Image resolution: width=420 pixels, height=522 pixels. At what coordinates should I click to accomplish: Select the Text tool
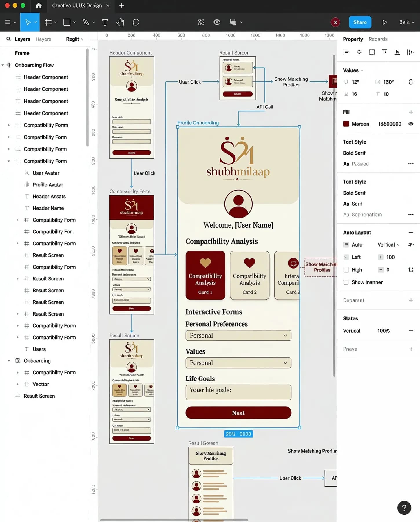coord(105,22)
